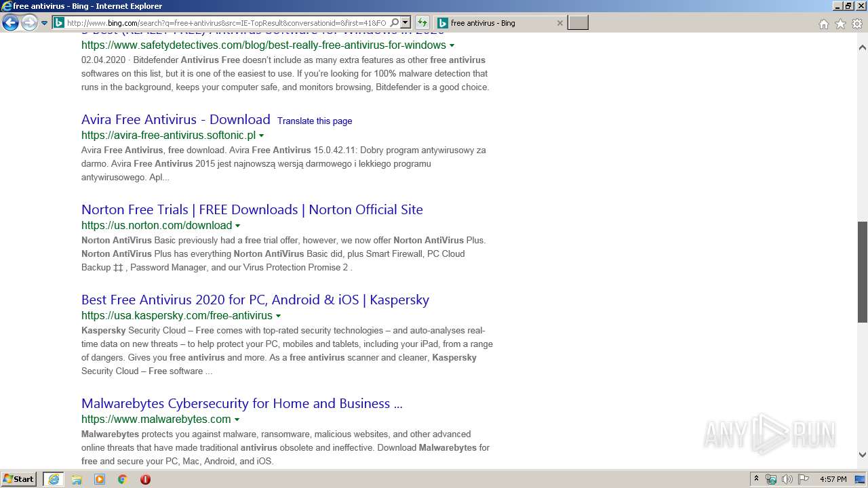The height and width of the screenshot is (488, 868).
Task: Open the volume speaker tray icon
Action: coord(787,479)
